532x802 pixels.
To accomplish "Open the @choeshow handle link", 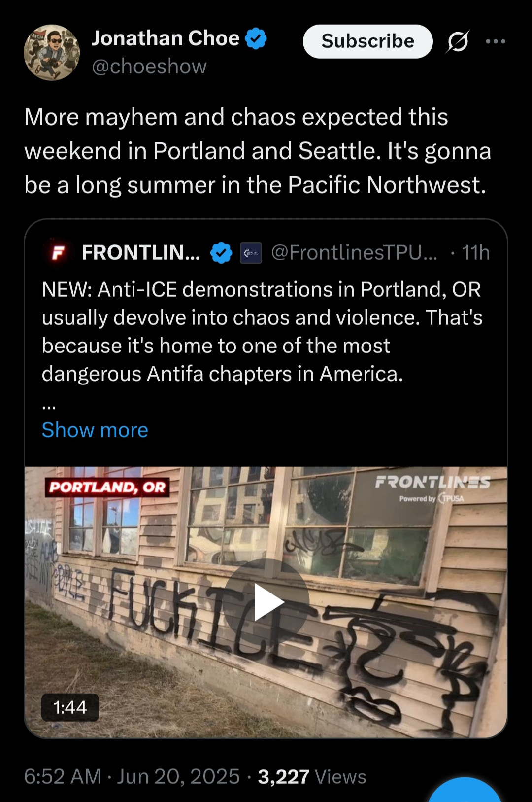I will click(149, 67).
